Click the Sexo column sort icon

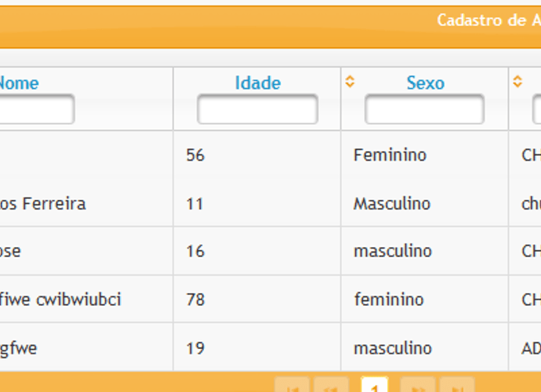350,81
